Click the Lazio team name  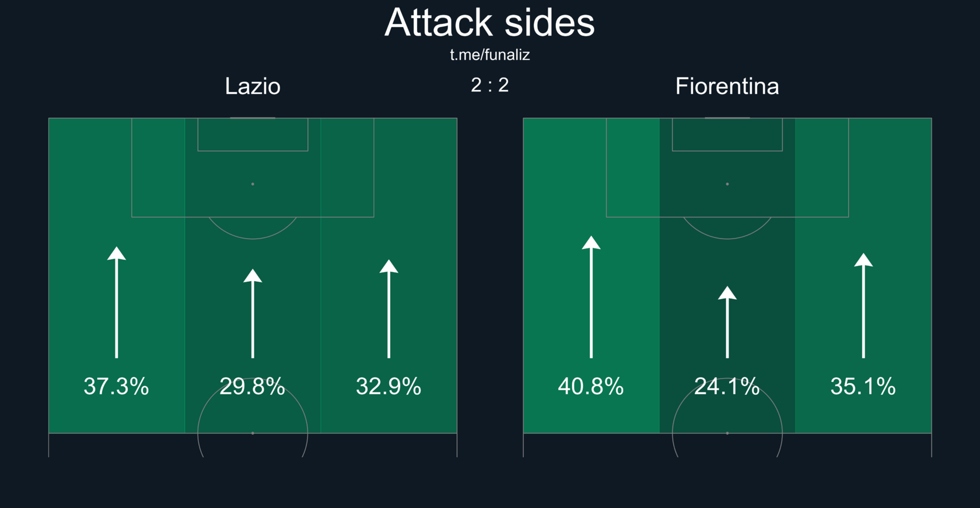(x=253, y=86)
